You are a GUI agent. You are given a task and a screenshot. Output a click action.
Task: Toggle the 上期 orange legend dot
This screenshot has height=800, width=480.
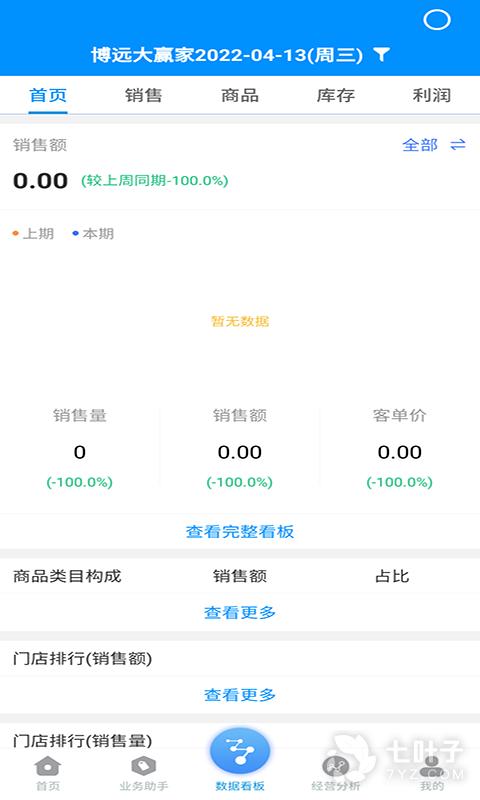pyautogui.click(x=16, y=233)
